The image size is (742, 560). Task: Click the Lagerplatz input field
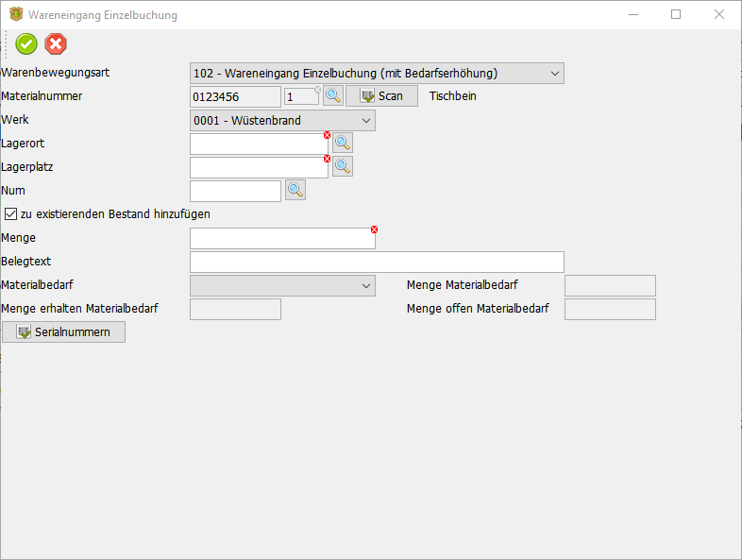click(x=258, y=167)
